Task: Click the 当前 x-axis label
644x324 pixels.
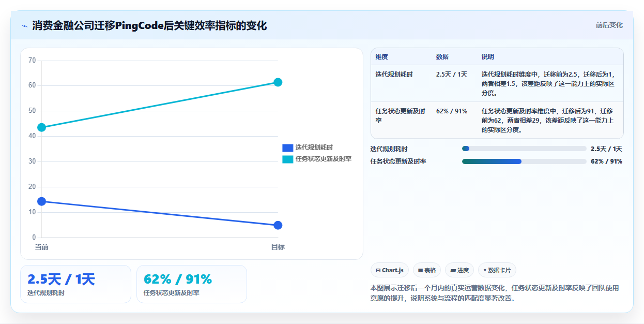Action: [42, 247]
